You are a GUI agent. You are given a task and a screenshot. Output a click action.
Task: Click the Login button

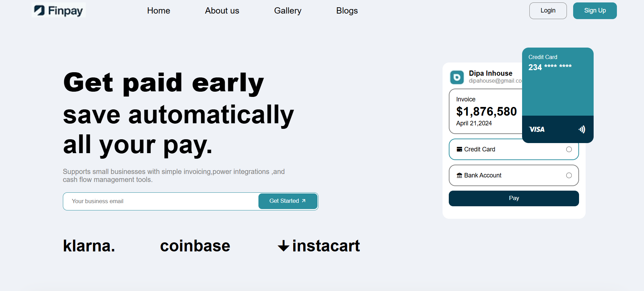(x=548, y=11)
